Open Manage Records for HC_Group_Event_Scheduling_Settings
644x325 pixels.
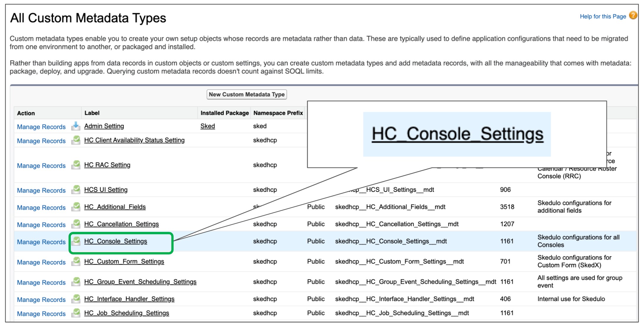[x=41, y=282]
